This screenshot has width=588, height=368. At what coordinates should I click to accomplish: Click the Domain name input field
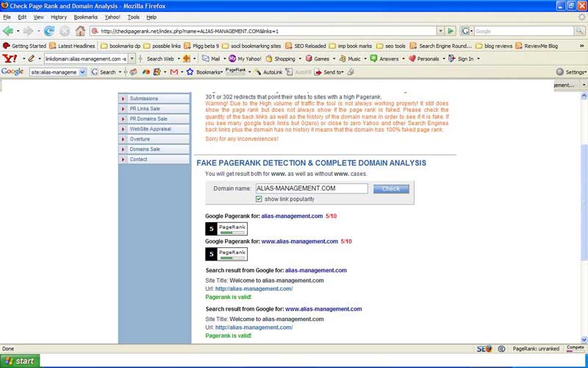(x=311, y=188)
